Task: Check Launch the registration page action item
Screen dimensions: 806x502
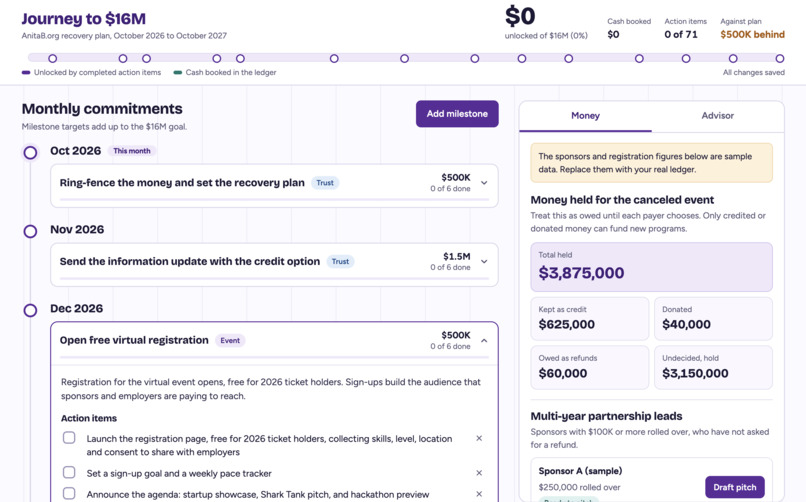Action: pos(69,438)
